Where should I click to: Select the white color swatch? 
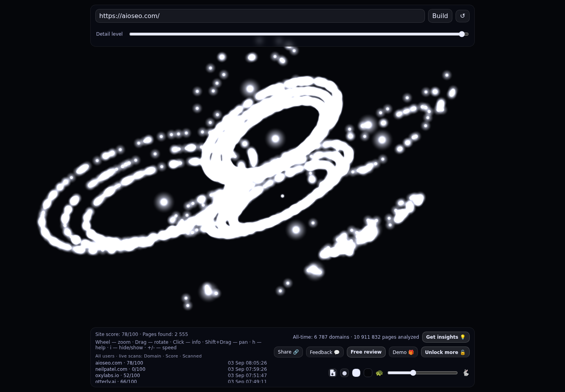pos(356,373)
